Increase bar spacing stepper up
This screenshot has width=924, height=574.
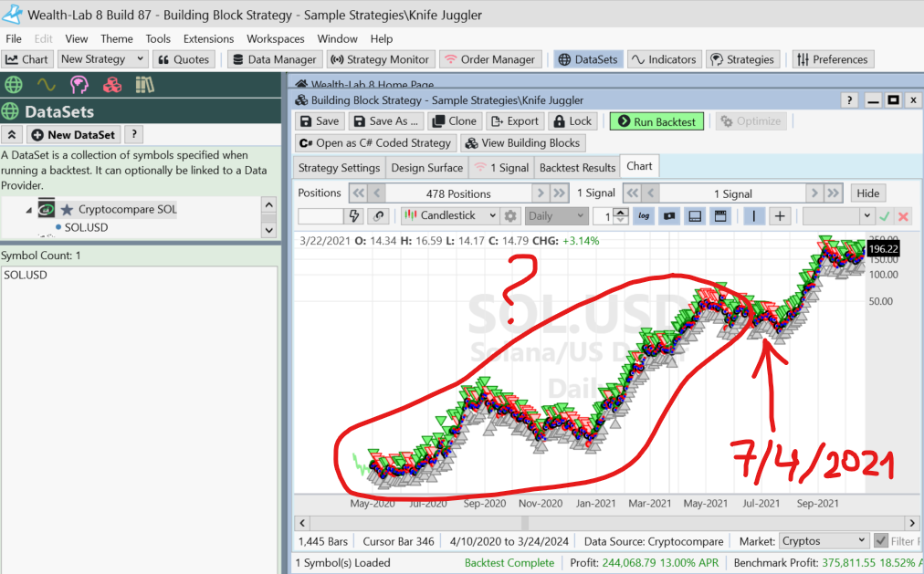[x=621, y=213]
